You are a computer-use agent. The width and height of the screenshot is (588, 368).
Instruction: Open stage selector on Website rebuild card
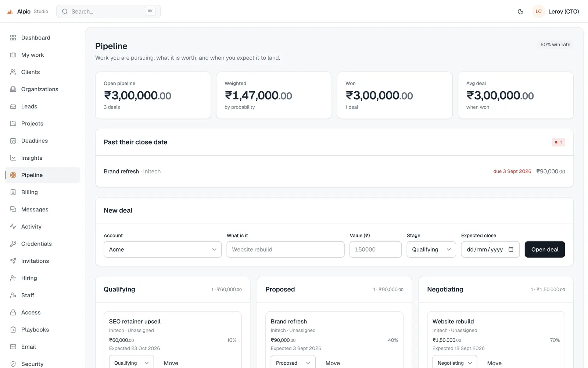(455, 362)
